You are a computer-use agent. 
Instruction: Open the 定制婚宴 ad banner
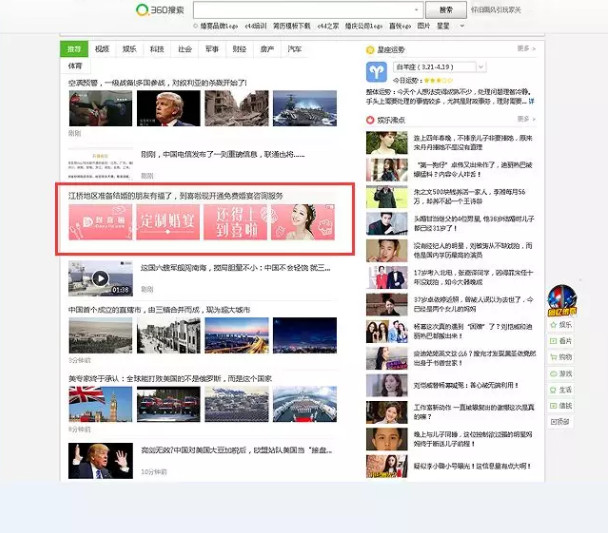click(167, 223)
